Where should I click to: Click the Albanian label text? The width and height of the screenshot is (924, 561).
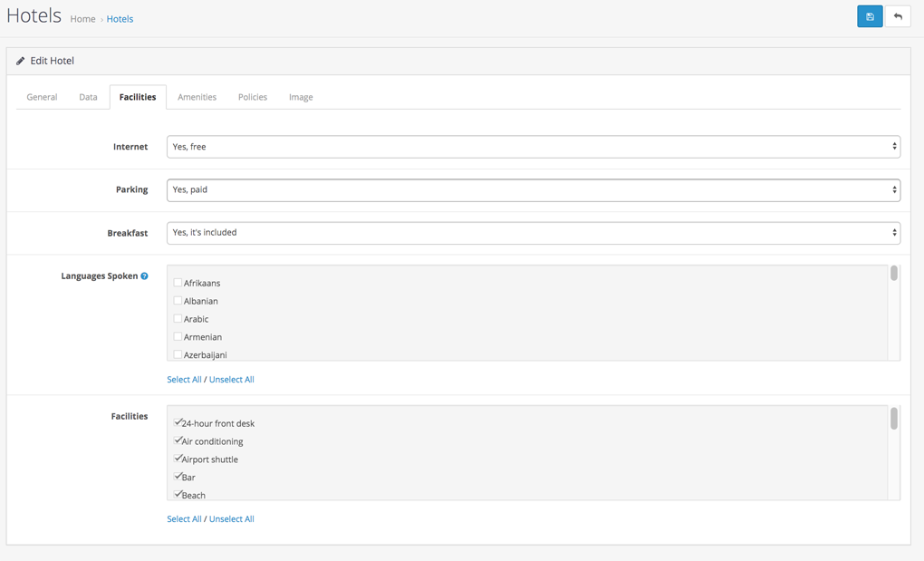[x=201, y=301]
